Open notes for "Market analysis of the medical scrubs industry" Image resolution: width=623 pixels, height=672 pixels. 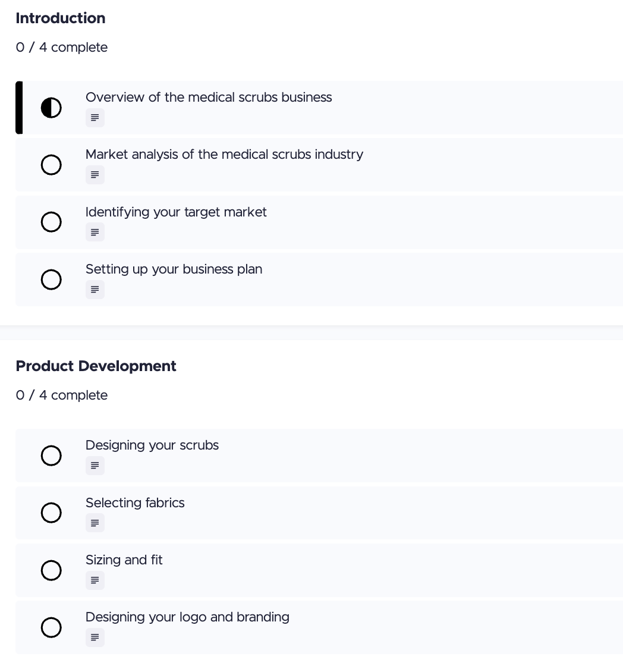(x=95, y=174)
